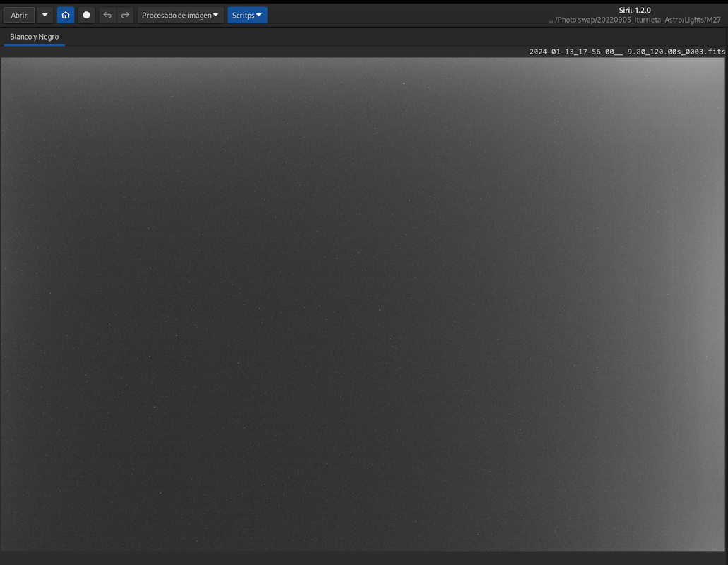The width and height of the screenshot is (728, 565).
Task: Expand the arrow next to Abrir
Action: (45, 16)
